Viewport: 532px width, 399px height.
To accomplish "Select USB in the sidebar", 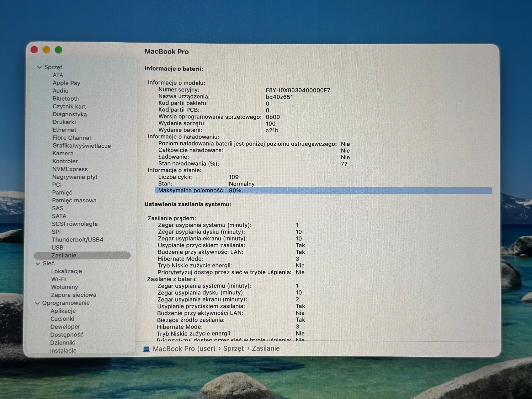I will point(58,248).
